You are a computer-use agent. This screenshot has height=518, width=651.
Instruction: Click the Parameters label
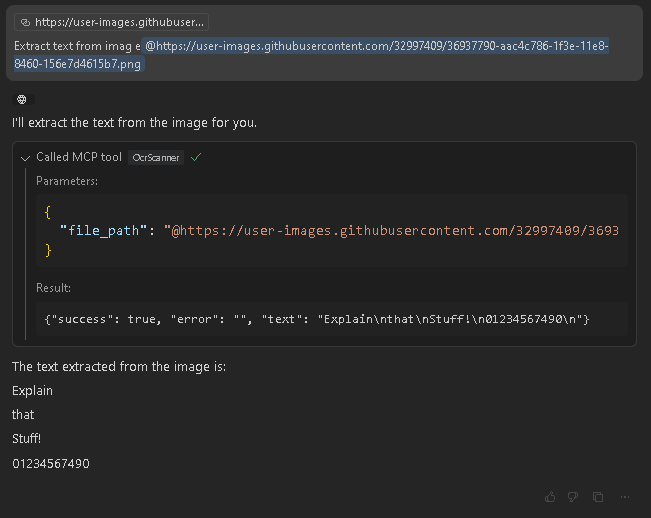coord(67,181)
